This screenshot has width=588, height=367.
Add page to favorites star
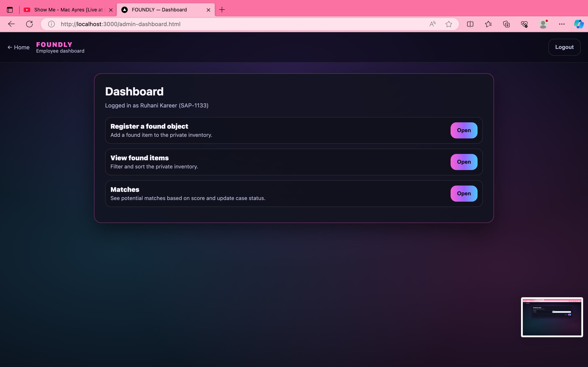449,24
